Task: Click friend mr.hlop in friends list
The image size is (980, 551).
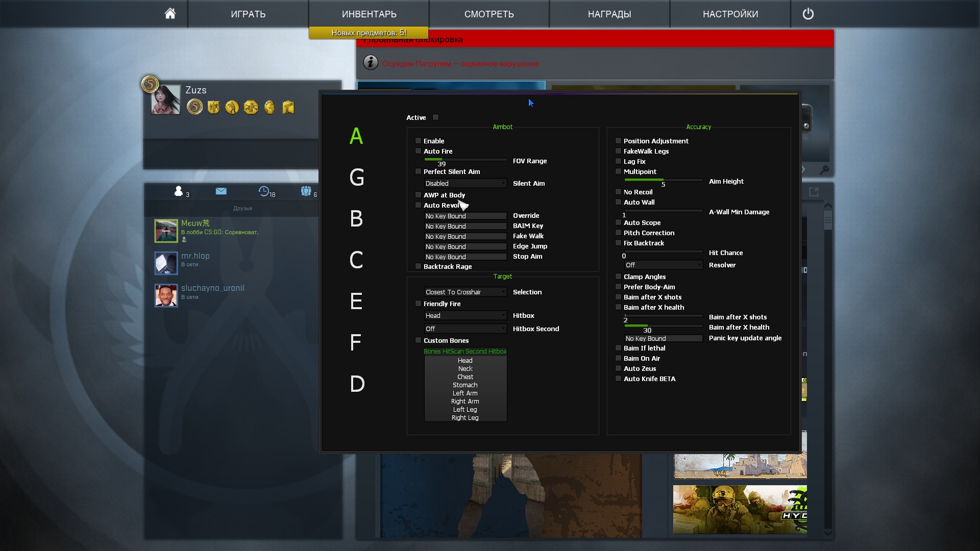Action: coord(195,256)
